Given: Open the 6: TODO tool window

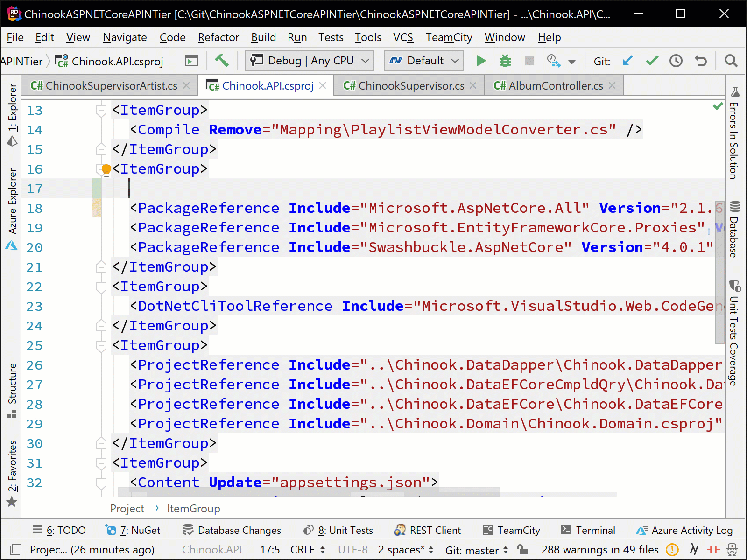Looking at the screenshot, I should 59,530.
